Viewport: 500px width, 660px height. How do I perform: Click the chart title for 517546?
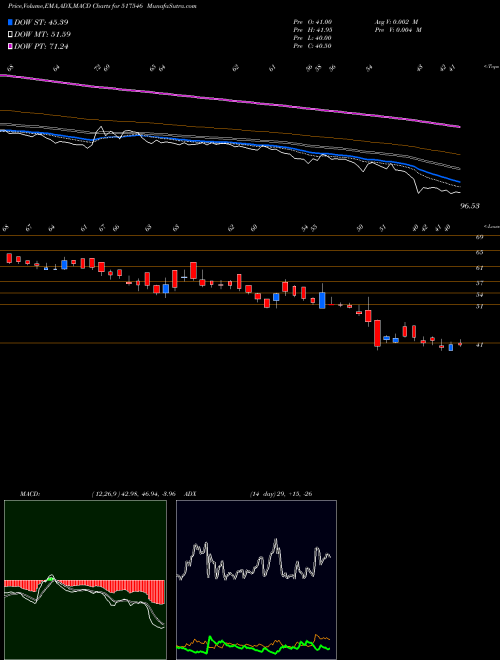point(102,6)
